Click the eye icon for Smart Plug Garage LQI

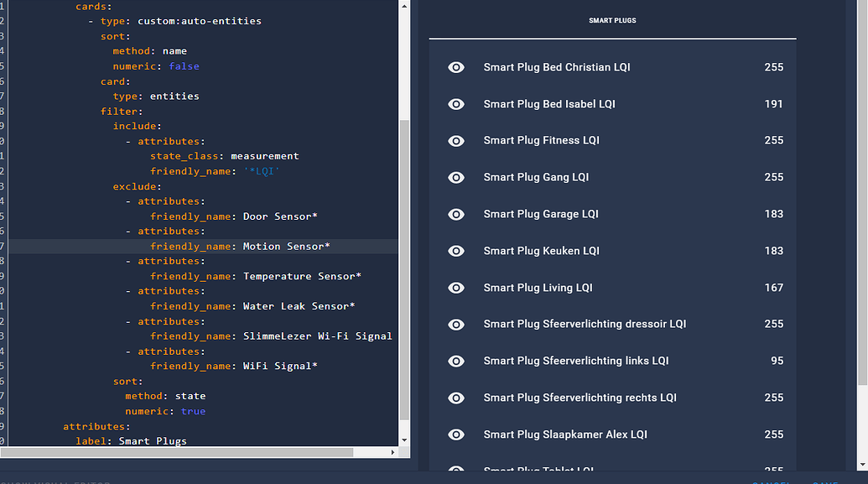coord(456,214)
